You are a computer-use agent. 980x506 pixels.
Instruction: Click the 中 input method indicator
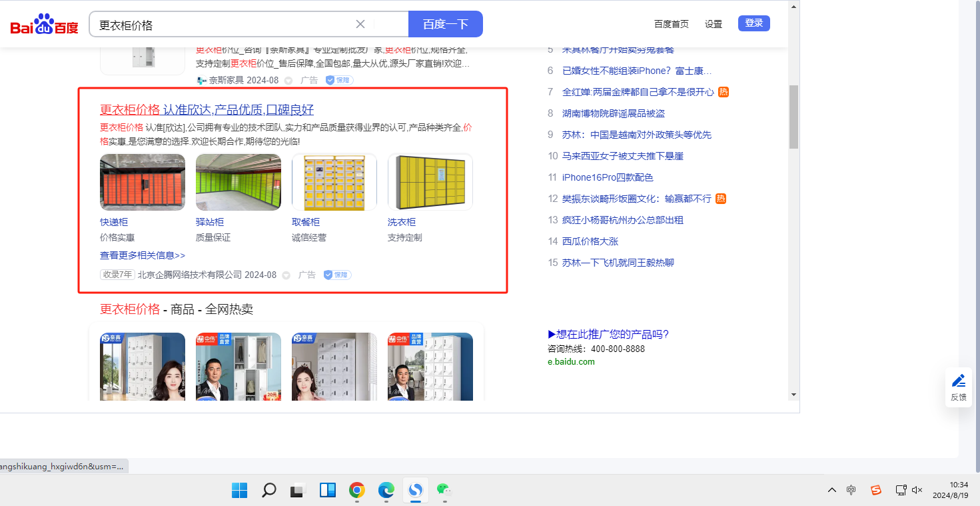coord(851,490)
